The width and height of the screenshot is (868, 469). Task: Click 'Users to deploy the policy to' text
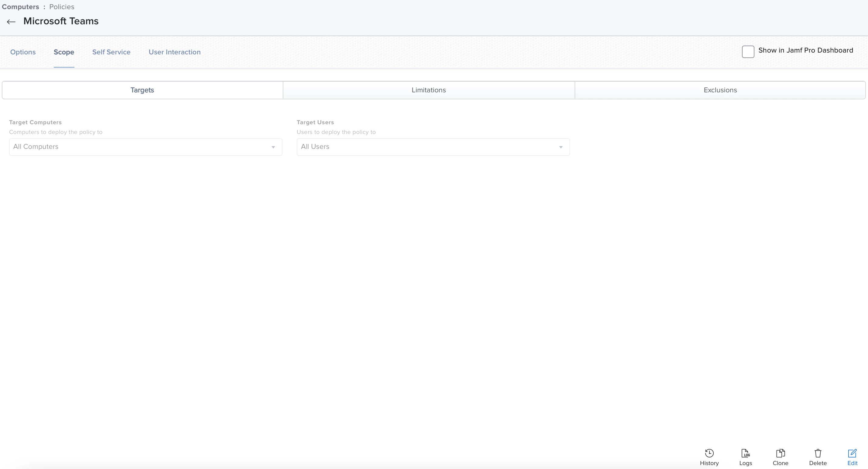click(336, 132)
